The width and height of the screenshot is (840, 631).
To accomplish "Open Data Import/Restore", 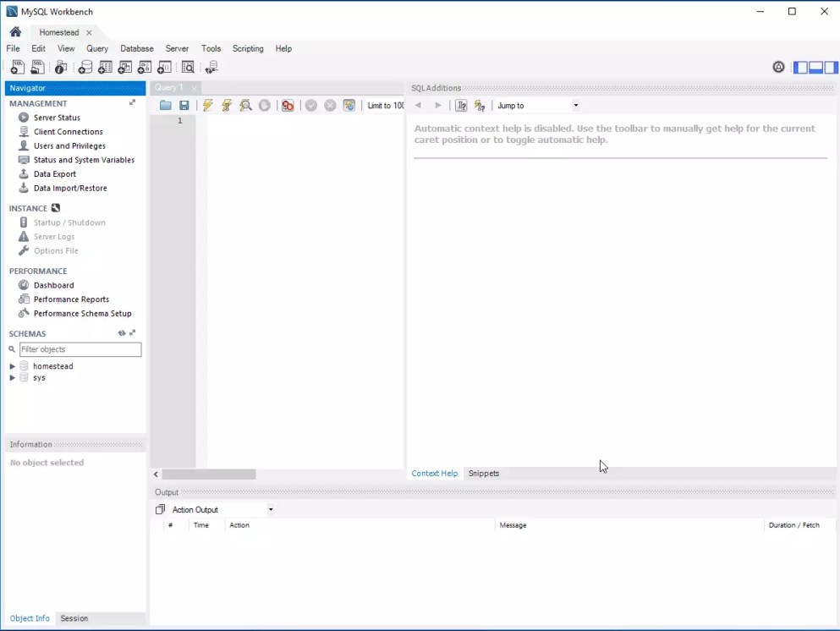I will (x=70, y=188).
